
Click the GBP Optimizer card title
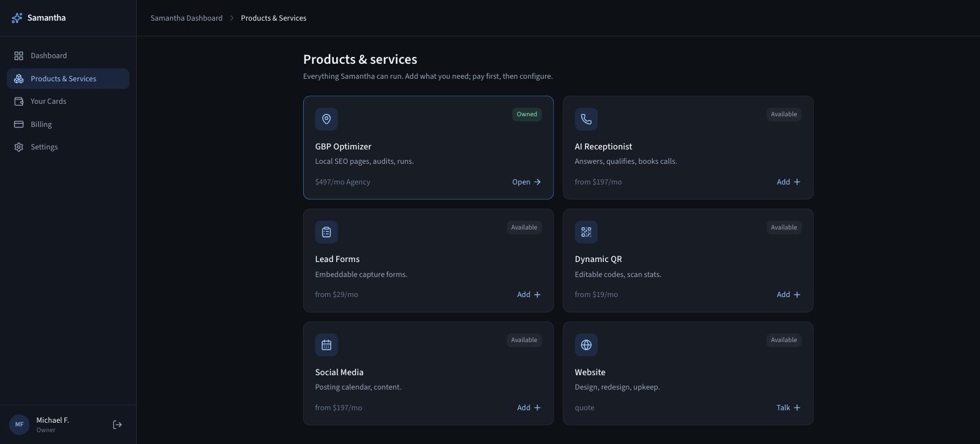[x=343, y=146]
